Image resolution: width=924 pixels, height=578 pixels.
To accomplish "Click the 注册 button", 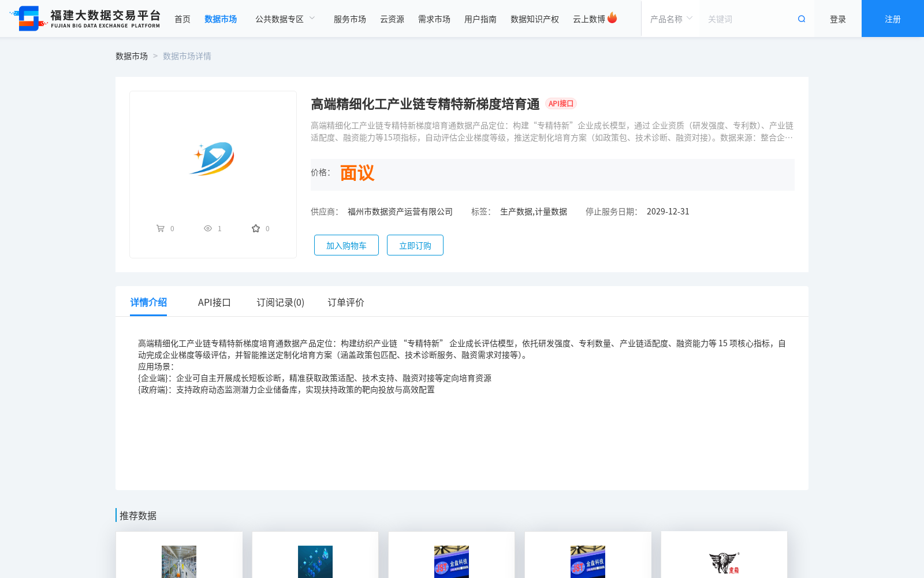I will point(893,18).
